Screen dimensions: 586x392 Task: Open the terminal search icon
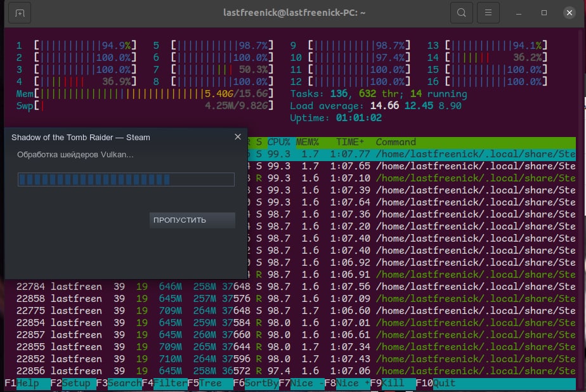coord(462,13)
